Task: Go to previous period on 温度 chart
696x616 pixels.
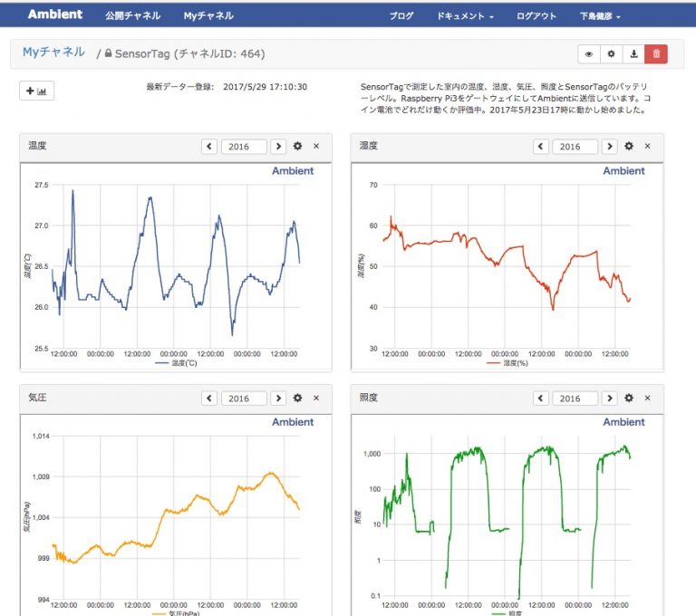Action: pos(209,146)
